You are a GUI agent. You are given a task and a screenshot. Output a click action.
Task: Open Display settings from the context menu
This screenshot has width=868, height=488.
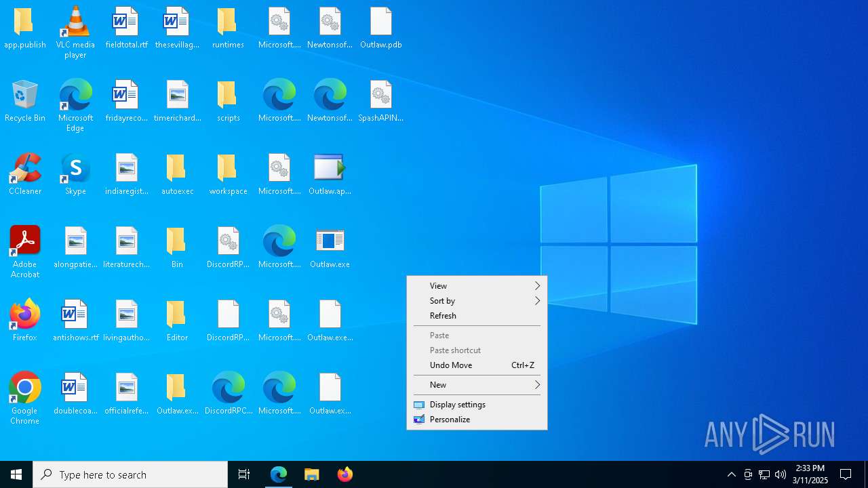477,405
